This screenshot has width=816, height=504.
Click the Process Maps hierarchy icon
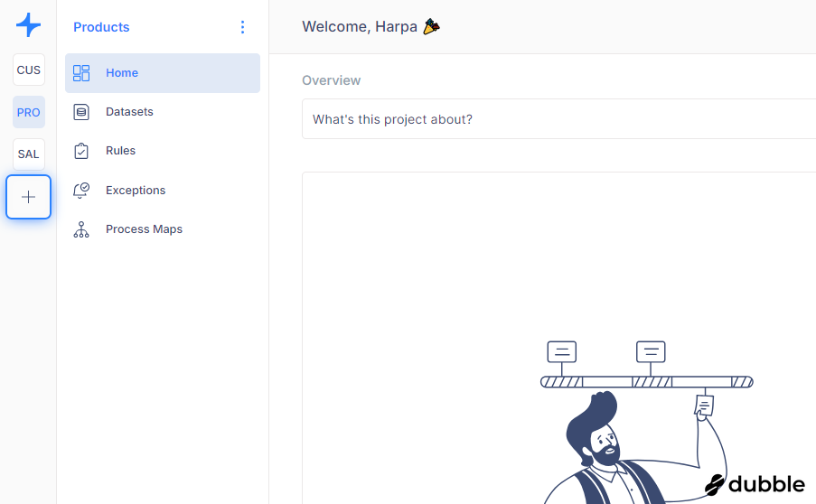[x=81, y=229]
